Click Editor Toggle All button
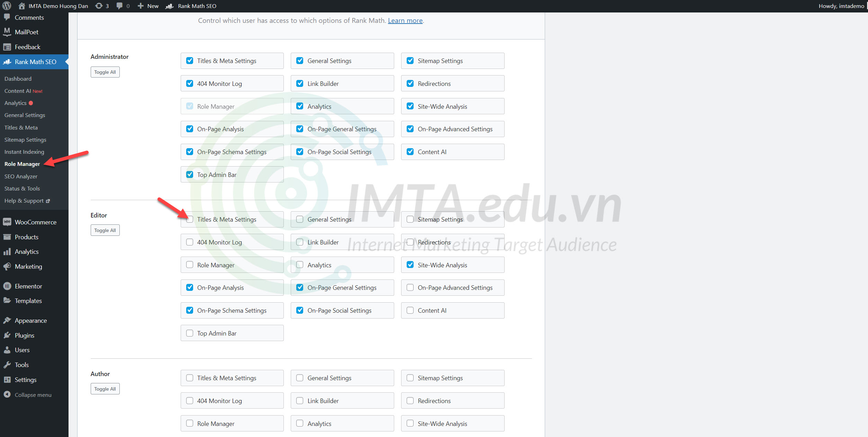Viewport: 868px width, 437px height. (x=105, y=230)
